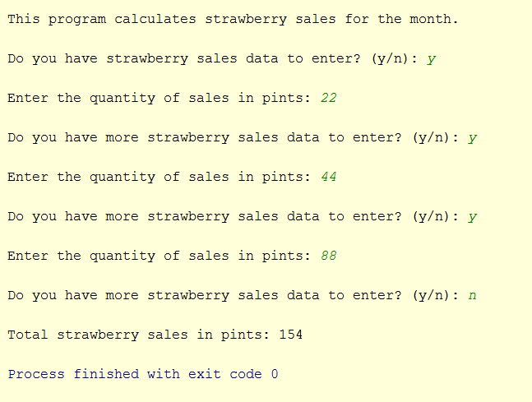The height and width of the screenshot is (402, 532).
Task: Click the entered quantity value 88
Action: [328, 256]
